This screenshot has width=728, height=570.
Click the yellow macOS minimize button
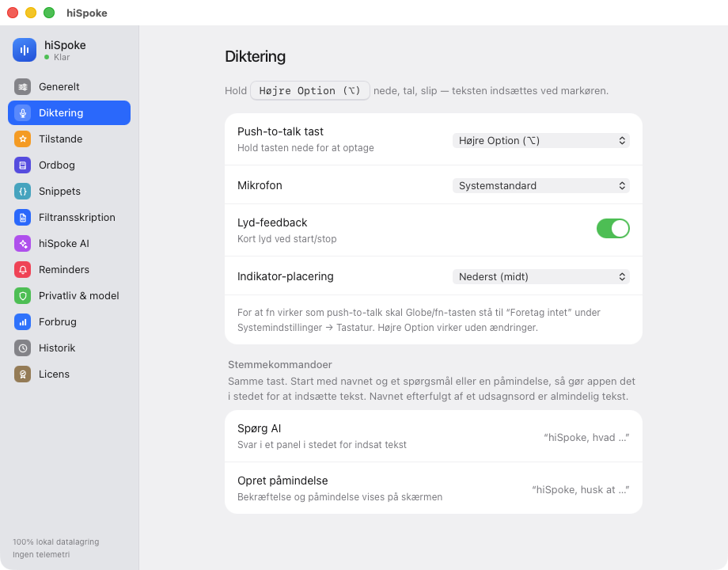[31, 13]
